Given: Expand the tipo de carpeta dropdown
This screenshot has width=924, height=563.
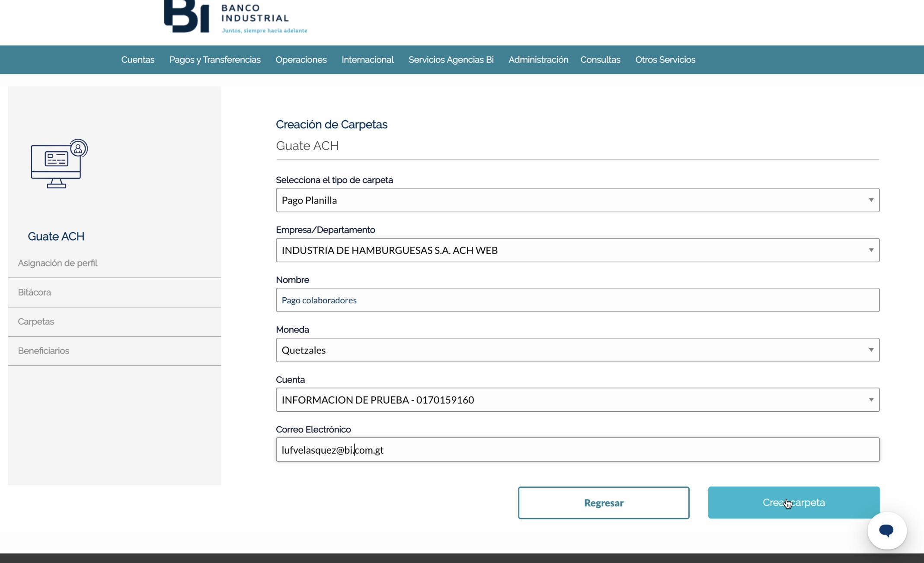Looking at the screenshot, I should pyautogui.click(x=577, y=200).
